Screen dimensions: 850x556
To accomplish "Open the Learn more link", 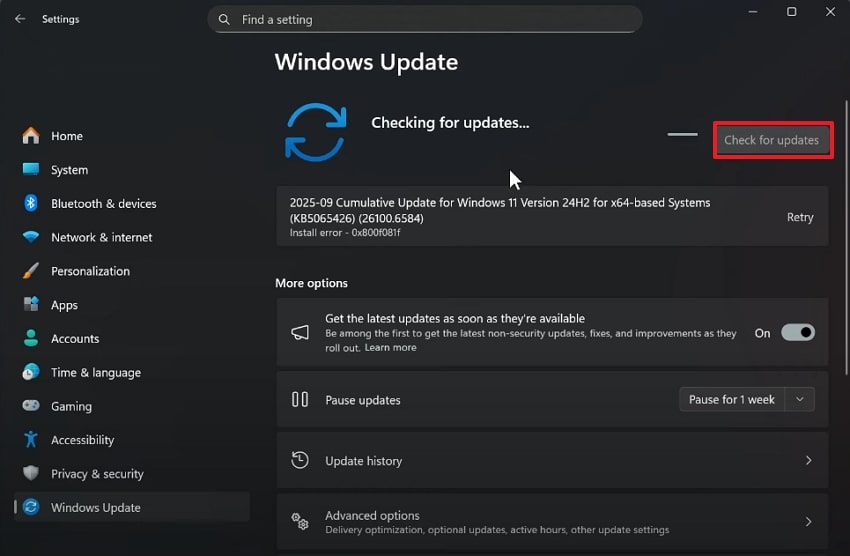I will coord(390,347).
